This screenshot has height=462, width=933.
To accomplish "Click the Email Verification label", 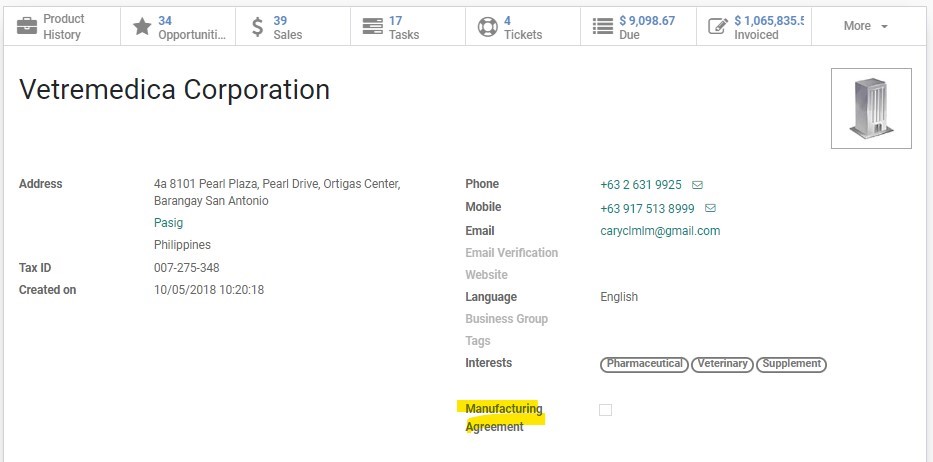I will pos(512,252).
